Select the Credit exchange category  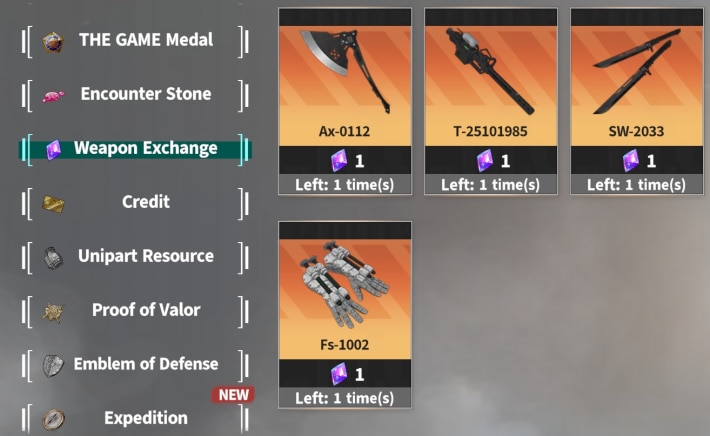[135, 203]
